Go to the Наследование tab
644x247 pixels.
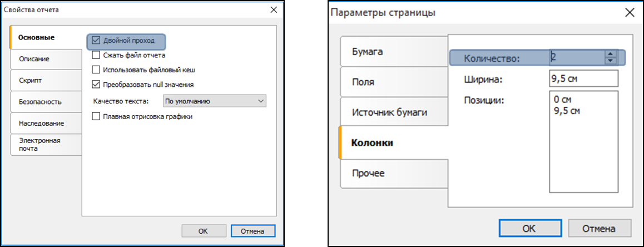point(46,123)
